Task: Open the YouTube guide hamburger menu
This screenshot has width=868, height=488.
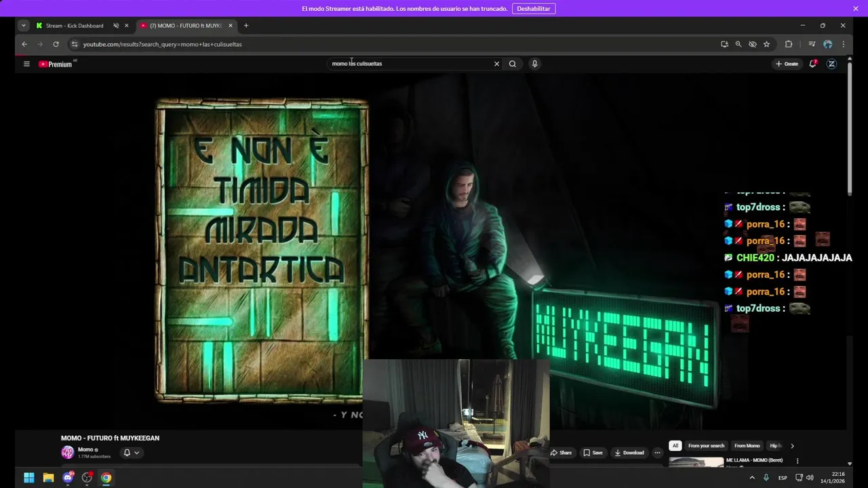Action: [x=26, y=64]
